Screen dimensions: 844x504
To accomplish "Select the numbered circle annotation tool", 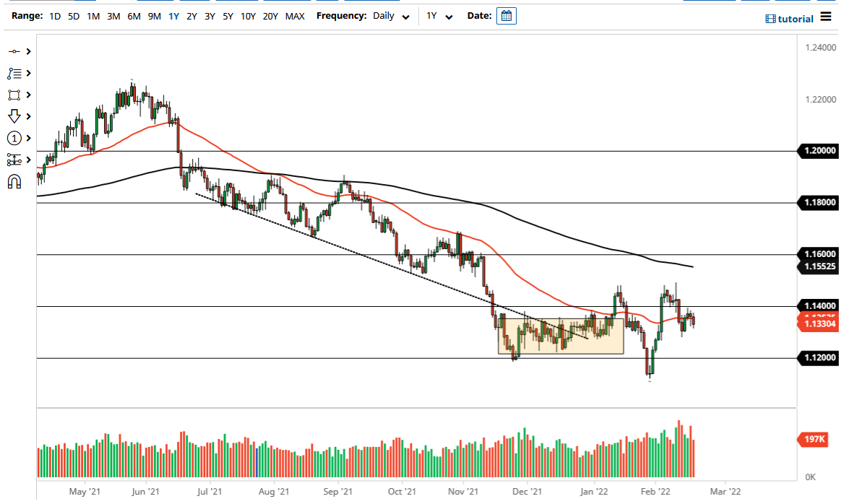I will [14, 138].
